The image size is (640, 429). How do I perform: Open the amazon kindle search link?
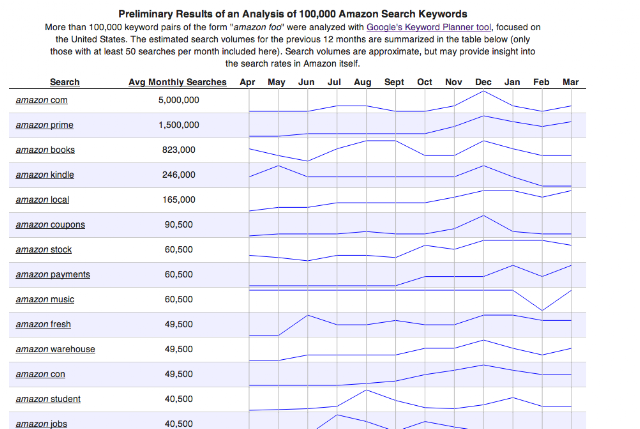[x=45, y=175]
